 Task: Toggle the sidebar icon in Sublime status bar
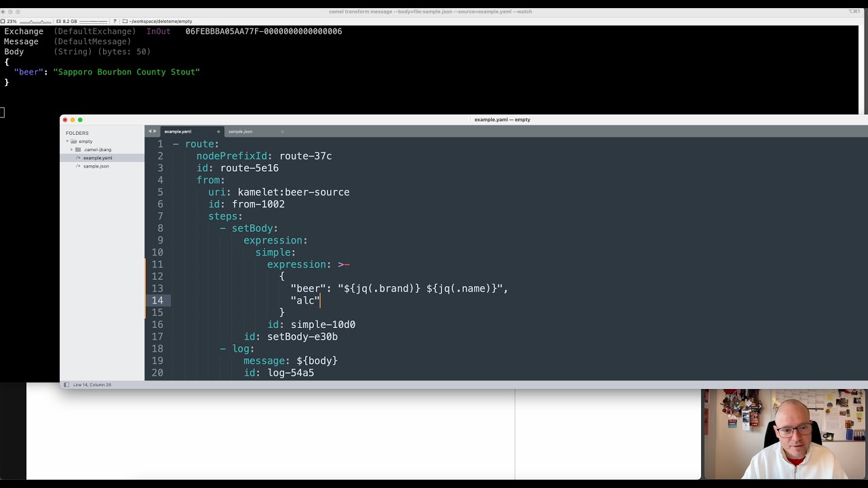66,385
